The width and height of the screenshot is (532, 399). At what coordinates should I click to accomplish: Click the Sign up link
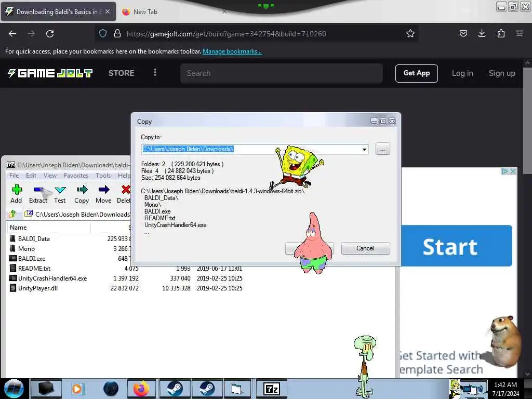pos(502,73)
